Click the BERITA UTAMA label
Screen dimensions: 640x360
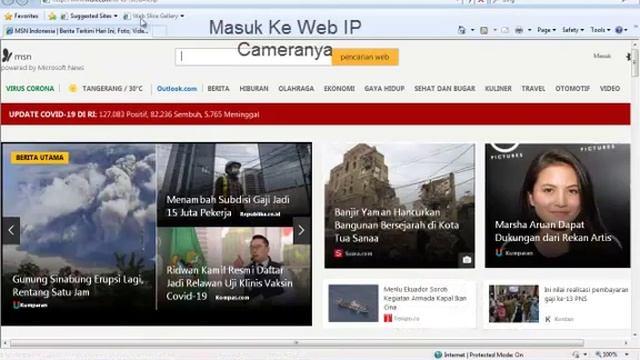click(40, 158)
